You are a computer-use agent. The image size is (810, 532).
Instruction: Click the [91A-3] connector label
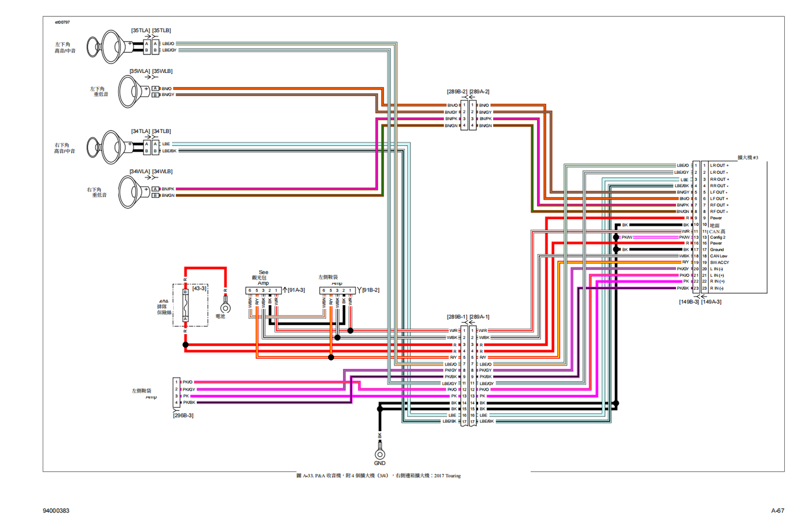[x=297, y=290]
